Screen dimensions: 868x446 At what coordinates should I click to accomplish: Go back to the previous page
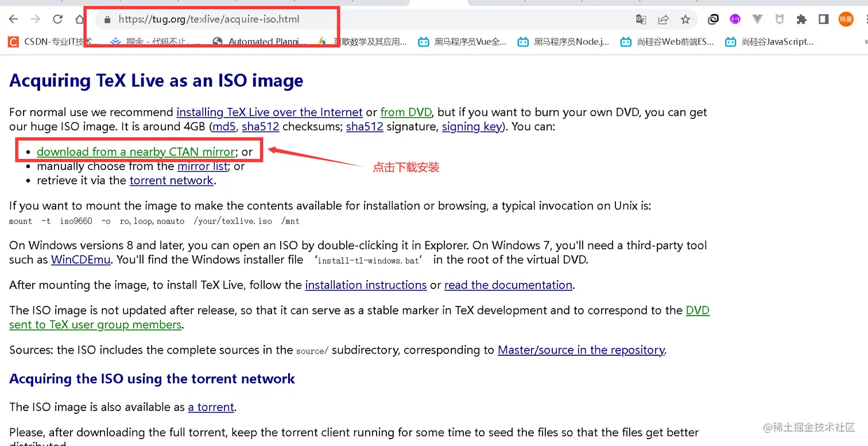point(14,20)
